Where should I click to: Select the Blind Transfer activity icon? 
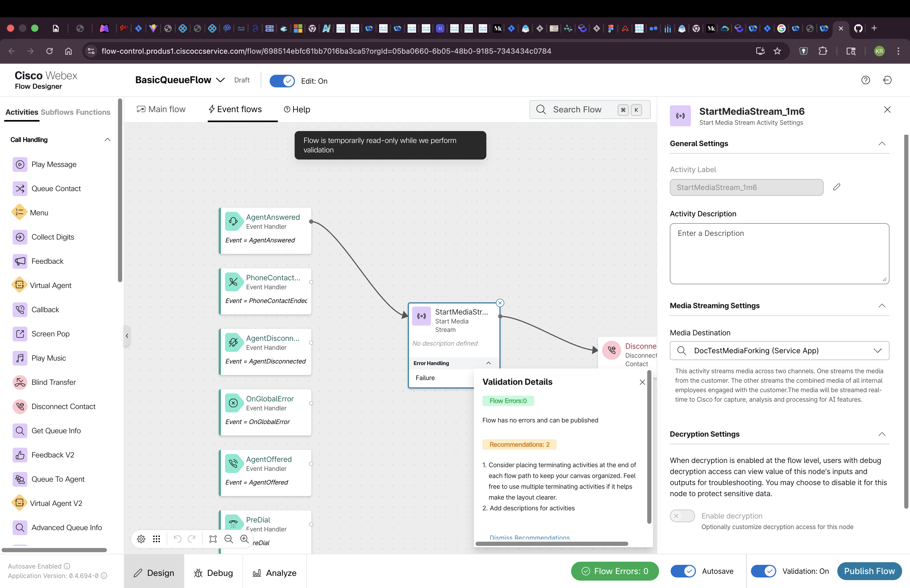click(20, 382)
